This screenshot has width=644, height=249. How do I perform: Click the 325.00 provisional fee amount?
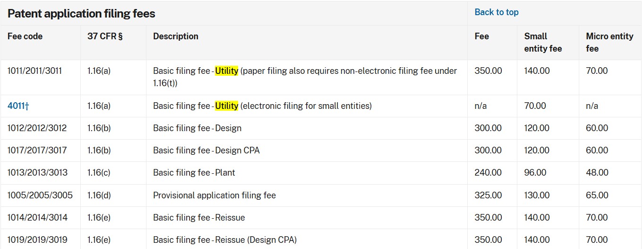[x=488, y=195]
